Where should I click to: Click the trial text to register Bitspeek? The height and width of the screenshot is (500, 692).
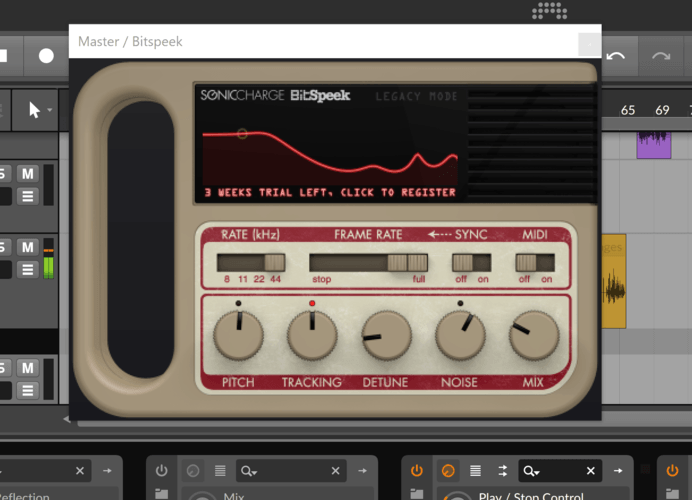[330, 192]
